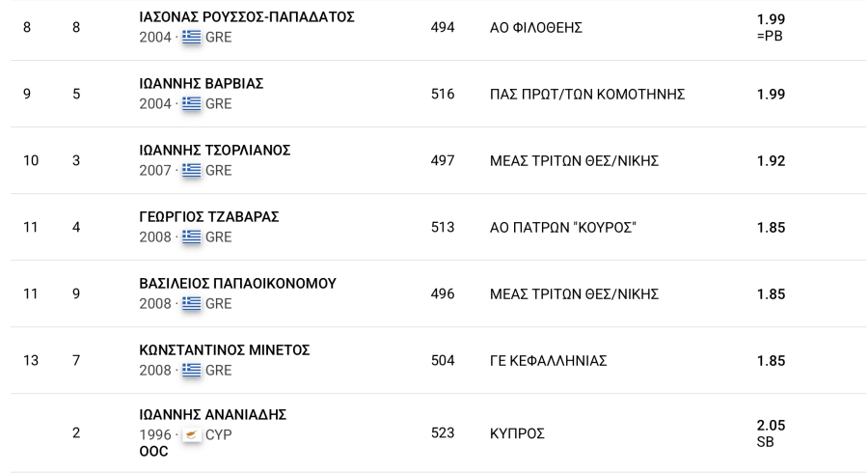Click the Greek flag under ΙΩΑΝΝΗΣ ΤΣΟΡΛΙΑΝΟΣ
Image resolution: width=868 pixels, height=473 pixels.
pos(192,170)
